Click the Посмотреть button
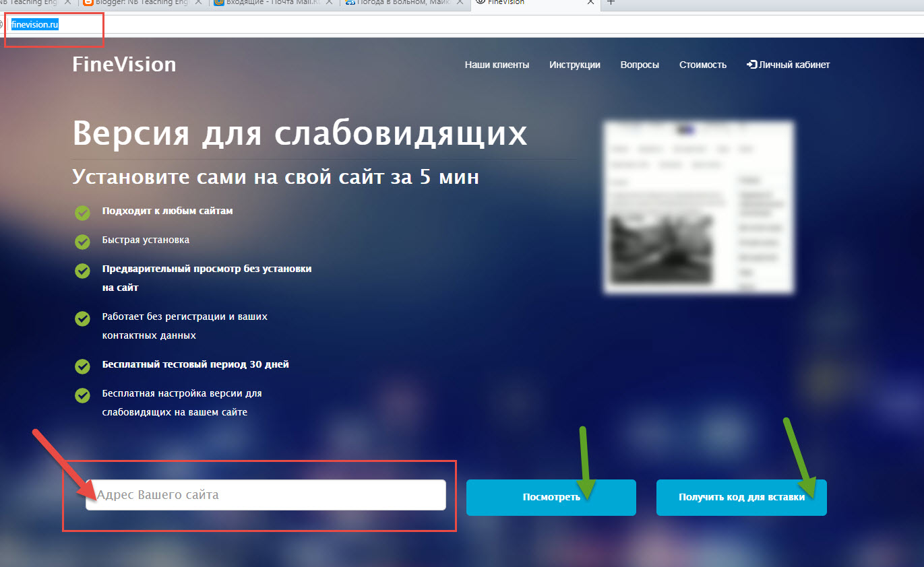Image resolution: width=924 pixels, height=567 pixels. point(551,498)
